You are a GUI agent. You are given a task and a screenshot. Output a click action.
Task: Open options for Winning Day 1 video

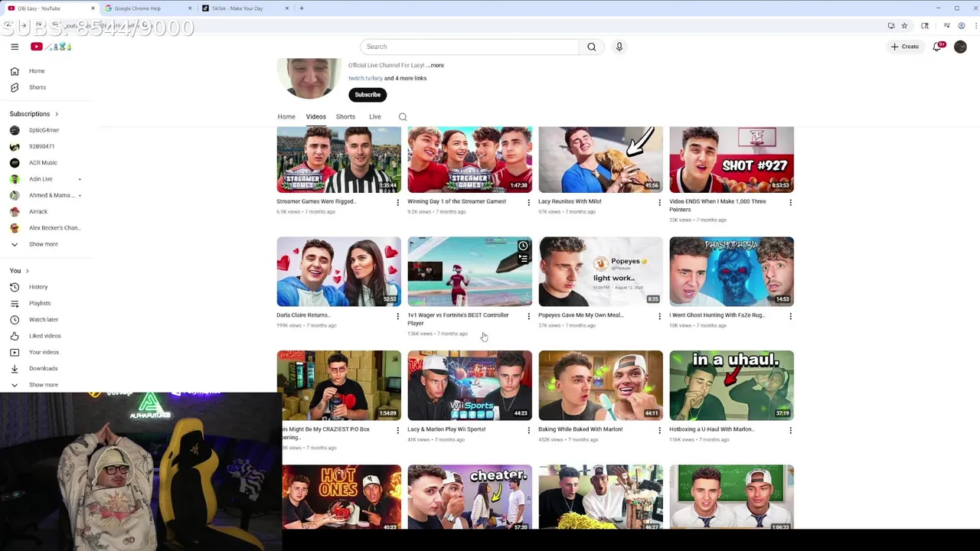[x=528, y=202]
